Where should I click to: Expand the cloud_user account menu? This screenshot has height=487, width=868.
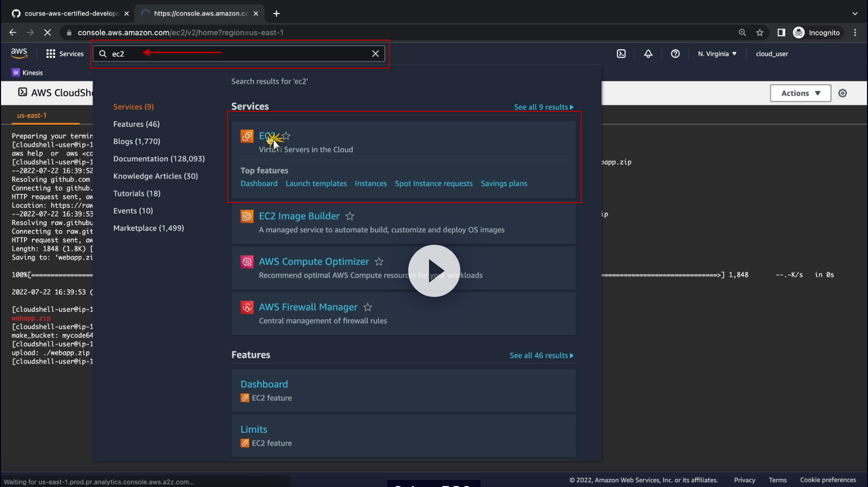(771, 54)
